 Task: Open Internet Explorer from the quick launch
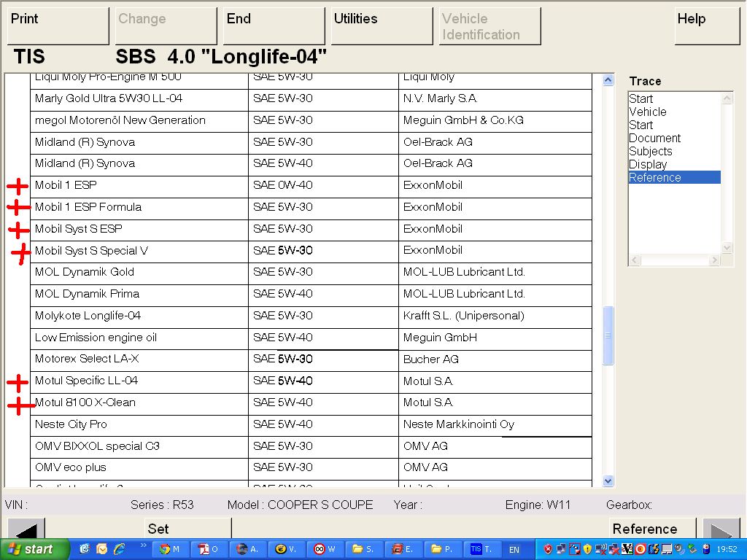pos(119,549)
